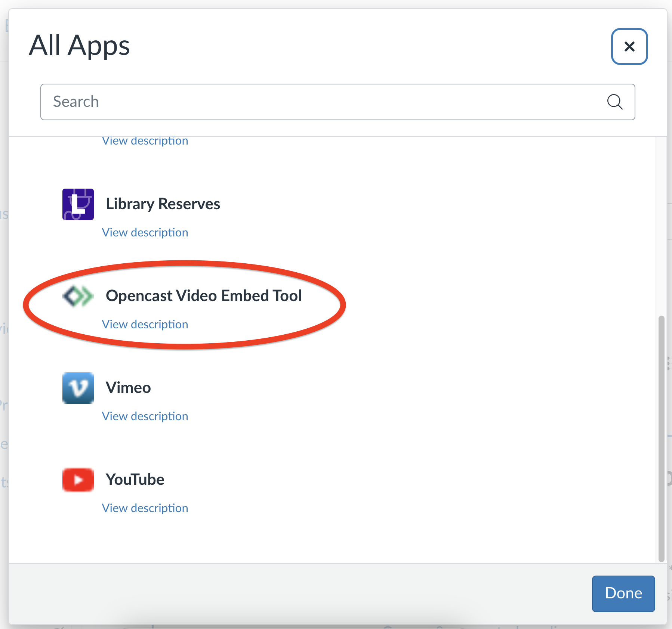The height and width of the screenshot is (629, 672).
Task: Click the Library Reserves app icon
Action: tap(78, 204)
